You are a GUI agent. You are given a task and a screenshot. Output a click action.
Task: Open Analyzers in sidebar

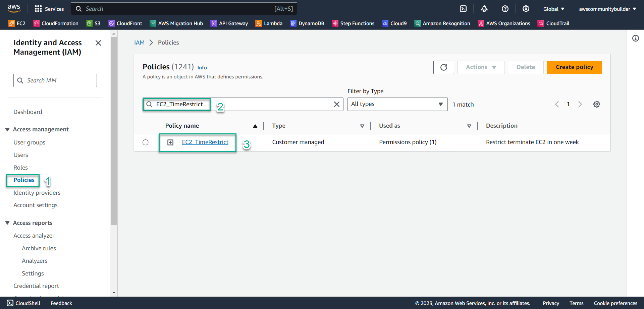coord(35,261)
